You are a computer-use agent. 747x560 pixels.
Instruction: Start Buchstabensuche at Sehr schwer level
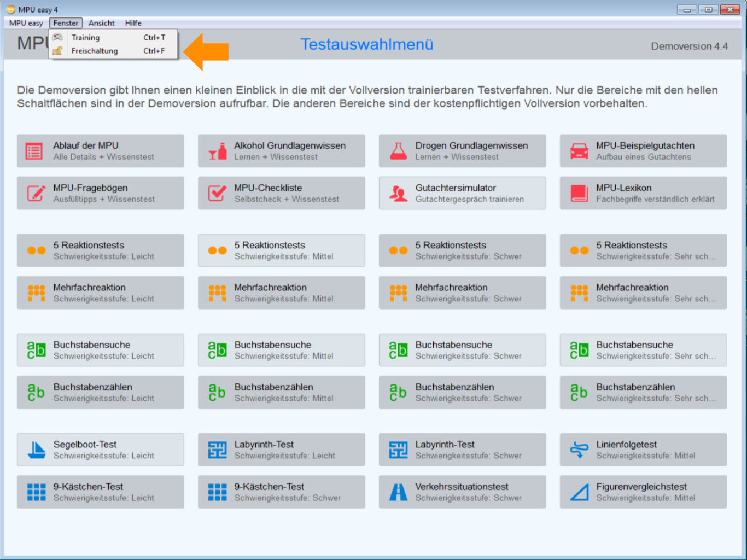644,350
